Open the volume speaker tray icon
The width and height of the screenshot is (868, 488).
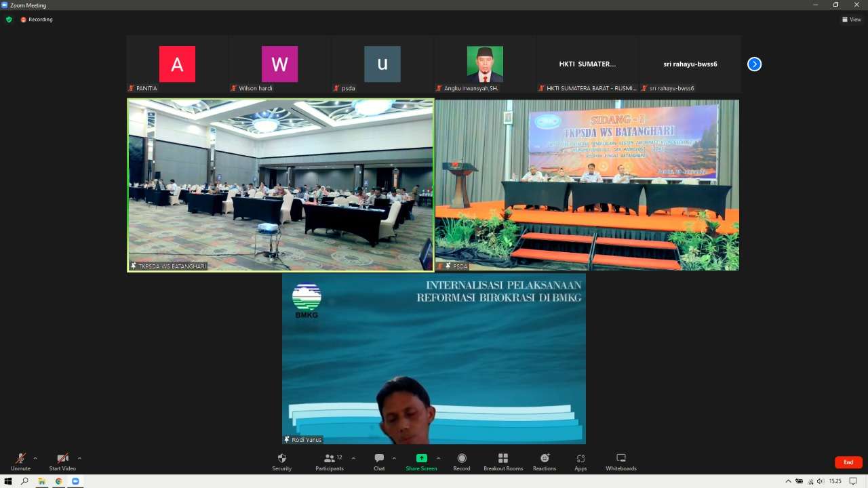(821, 481)
